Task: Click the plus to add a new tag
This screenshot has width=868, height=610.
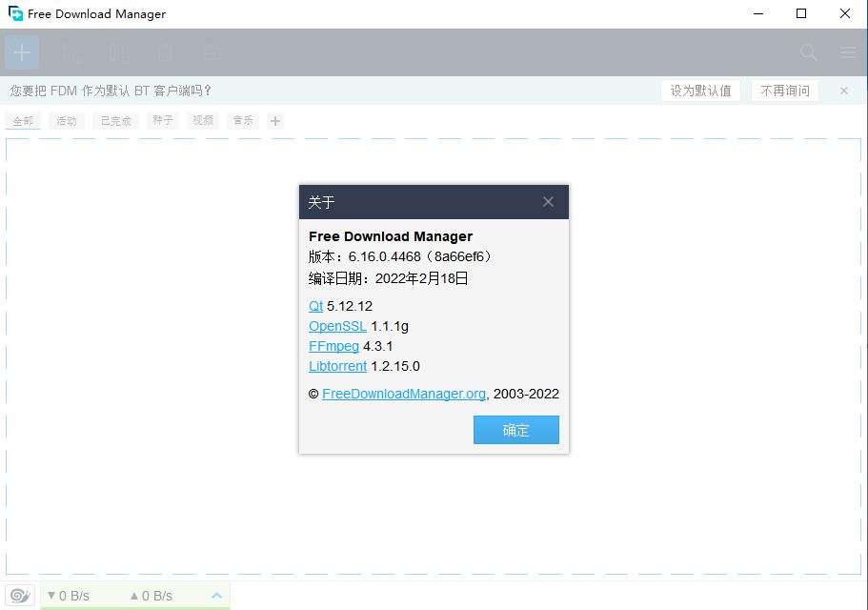Action: [274, 120]
